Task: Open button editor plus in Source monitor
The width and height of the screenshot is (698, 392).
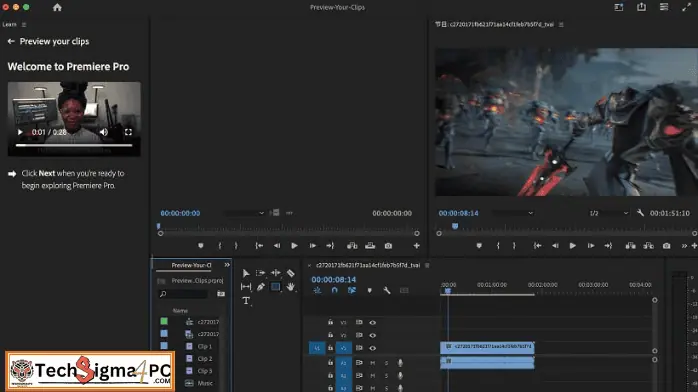Action: (416, 246)
